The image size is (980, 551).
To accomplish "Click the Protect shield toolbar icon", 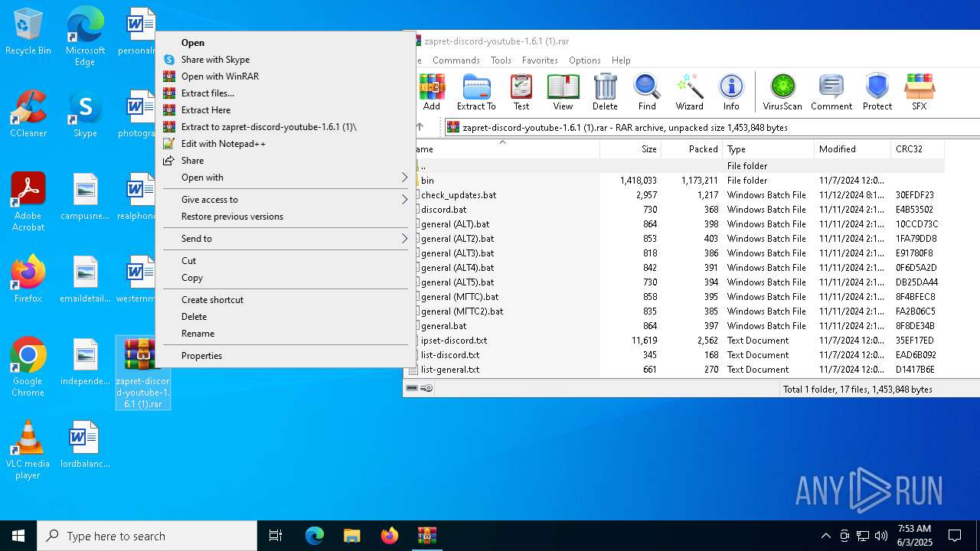I will tap(877, 92).
